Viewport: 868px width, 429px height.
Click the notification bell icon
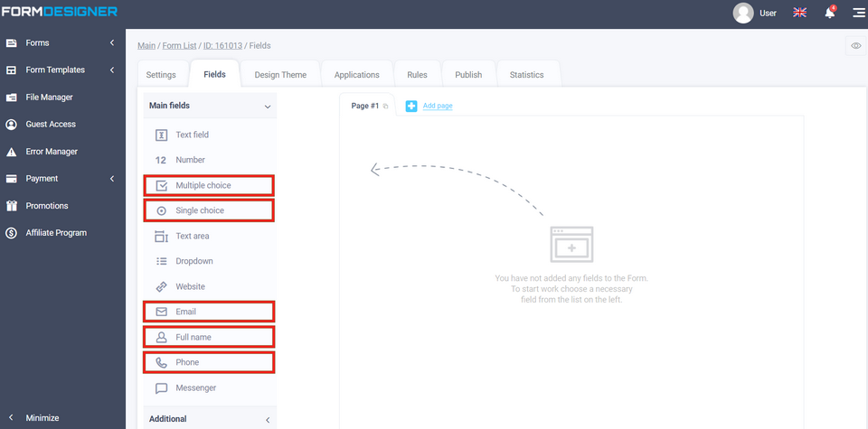(x=829, y=13)
